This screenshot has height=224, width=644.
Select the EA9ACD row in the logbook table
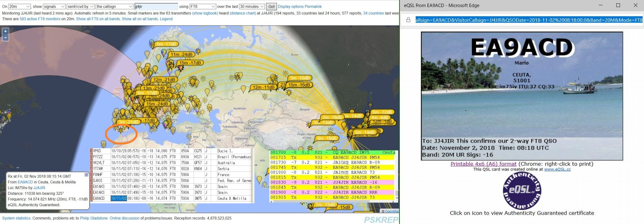99,198
